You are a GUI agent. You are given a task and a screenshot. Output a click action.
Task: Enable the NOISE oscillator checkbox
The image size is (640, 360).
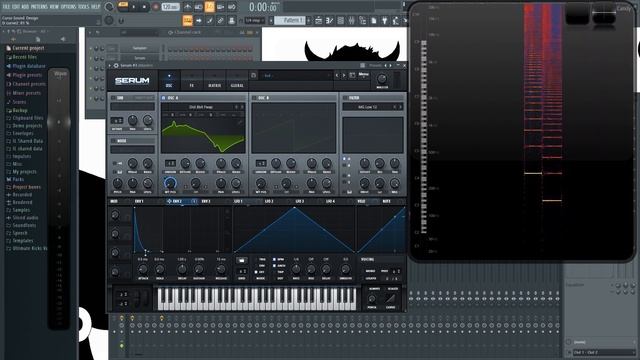pos(113,141)
